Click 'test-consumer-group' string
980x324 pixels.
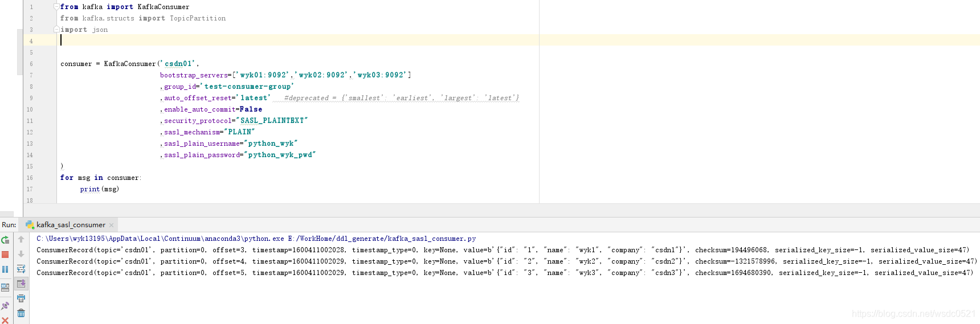[247, 87]
